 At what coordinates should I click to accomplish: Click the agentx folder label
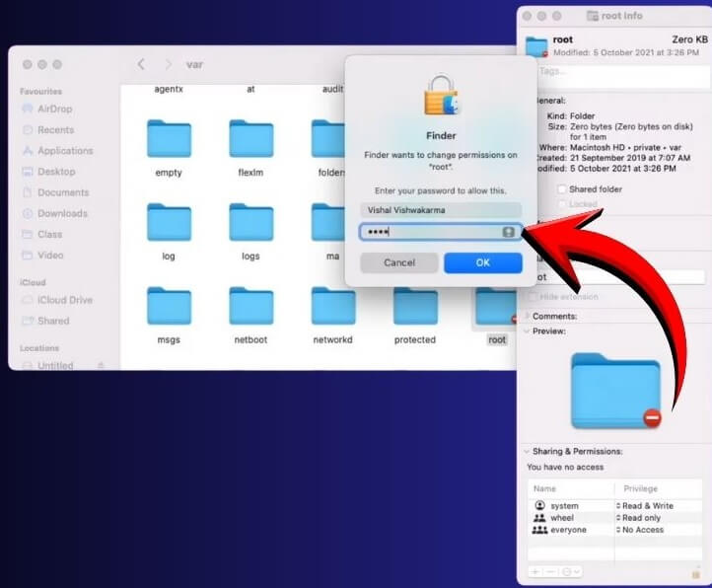[169, 89]
